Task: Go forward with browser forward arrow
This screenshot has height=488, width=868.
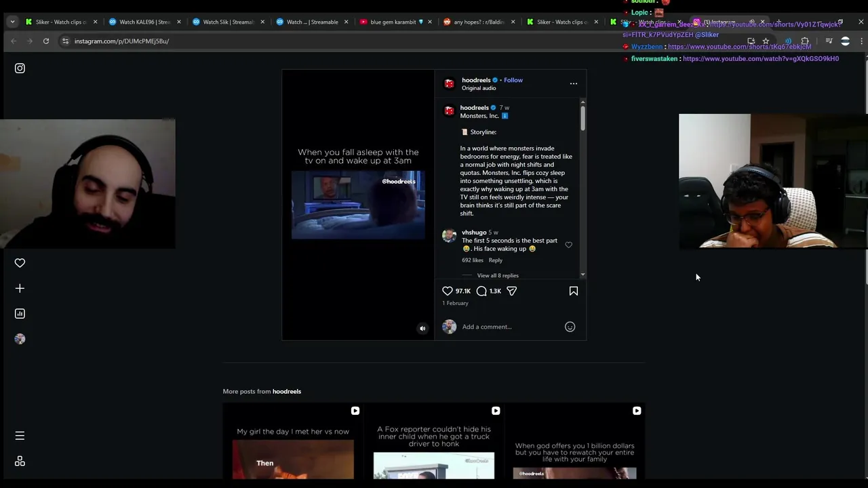Action: [30, 41]
